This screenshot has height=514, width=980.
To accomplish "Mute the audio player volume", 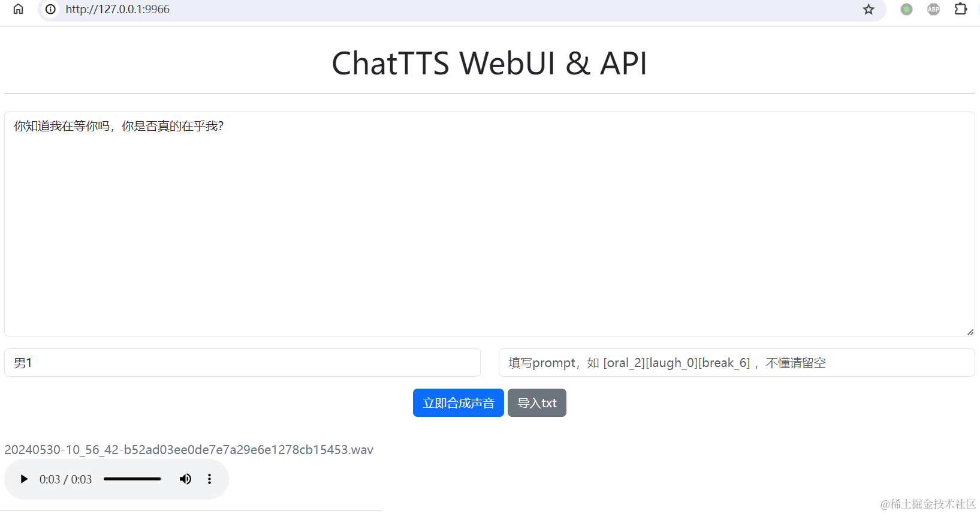I will tap(185, 479).
